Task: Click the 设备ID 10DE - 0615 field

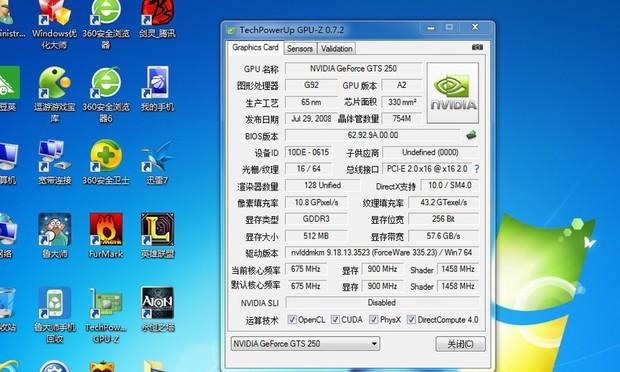Action: tap(308, 152)
